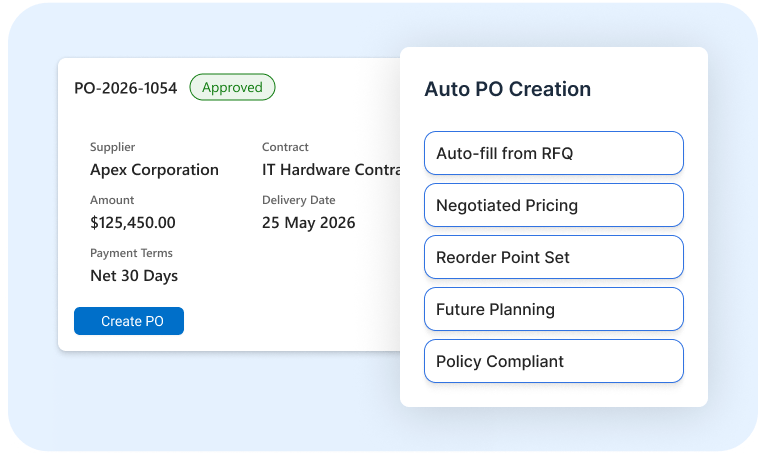The height and width of the screenshot is (453, 760).
Task: Click the PO-2026-1054 order number
Action: click(126, 88)
